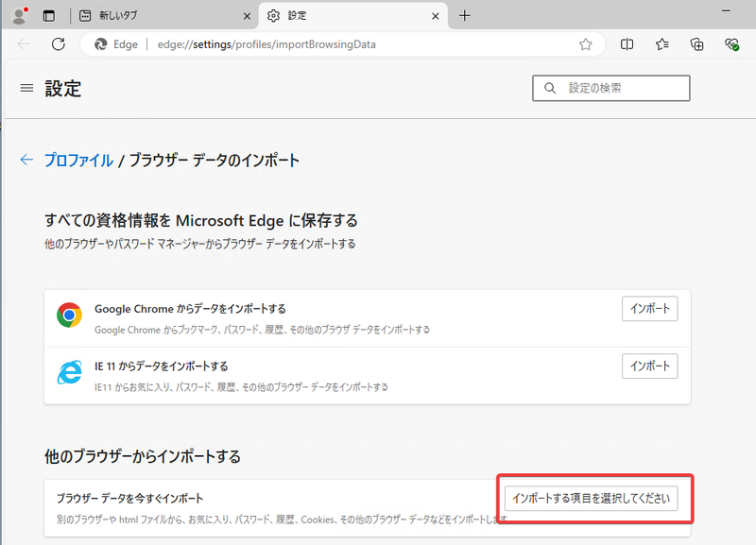
Task: Select the 設定 tab
Action: click(x=352, y=16)
